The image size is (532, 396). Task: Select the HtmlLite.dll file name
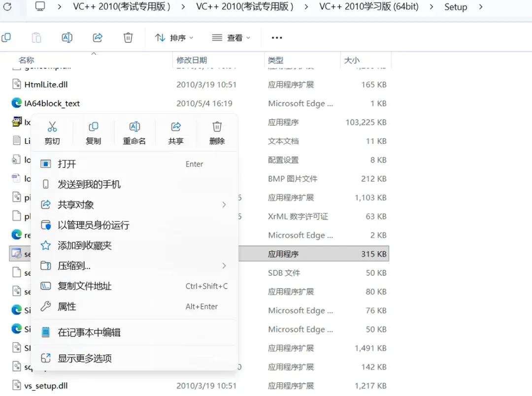(46, 85)
